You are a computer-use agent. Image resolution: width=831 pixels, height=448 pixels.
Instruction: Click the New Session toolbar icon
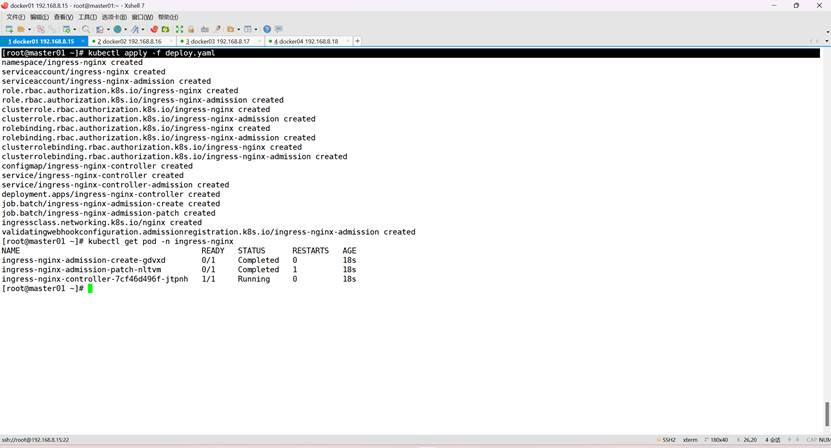pyautogui.click(x=9, y=29)
